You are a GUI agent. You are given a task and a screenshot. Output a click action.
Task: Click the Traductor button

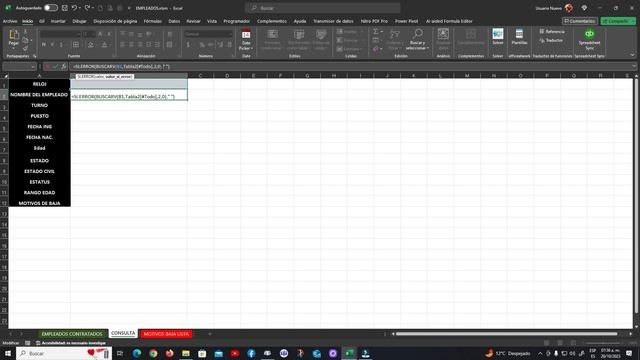551,40
